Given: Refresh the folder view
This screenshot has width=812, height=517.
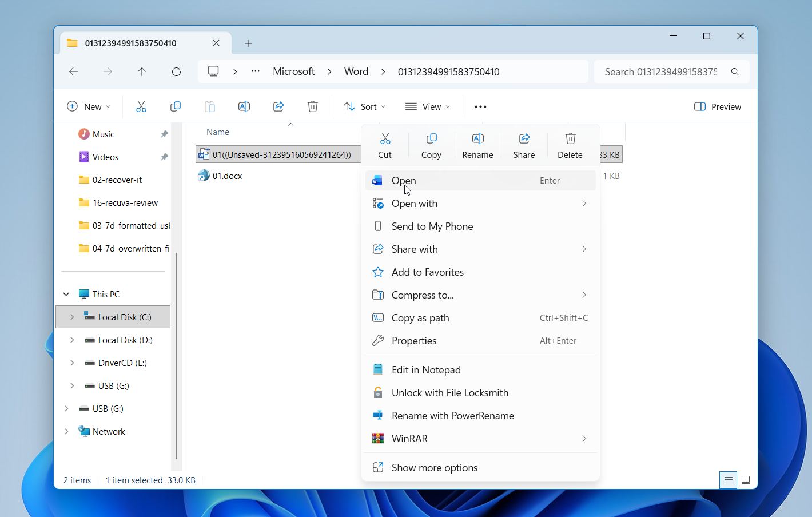Looking at the screenshot, I should click(x=176, y=71).
